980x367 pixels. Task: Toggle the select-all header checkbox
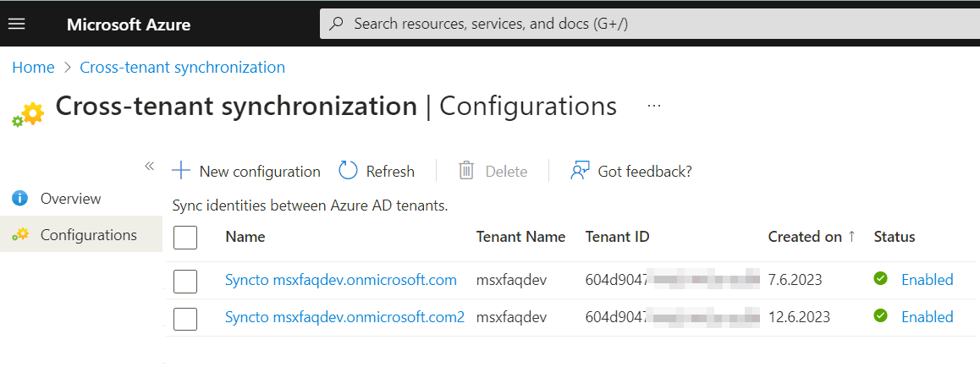coord(185,238)
